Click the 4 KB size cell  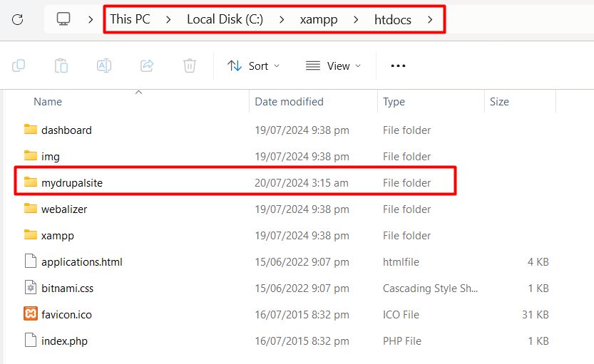(538, 262)
